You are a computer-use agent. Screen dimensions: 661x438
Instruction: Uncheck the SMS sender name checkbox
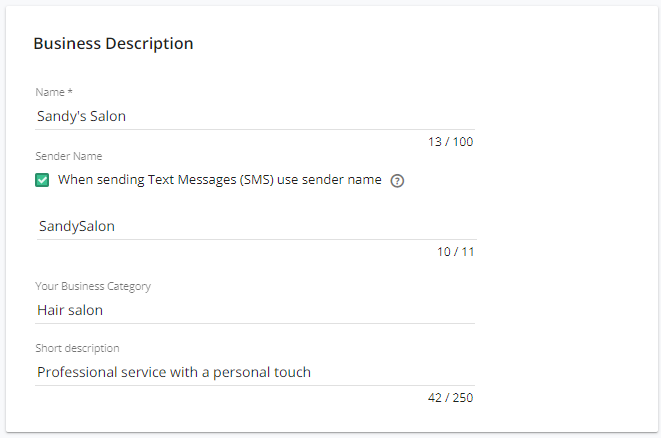(42, 180)
